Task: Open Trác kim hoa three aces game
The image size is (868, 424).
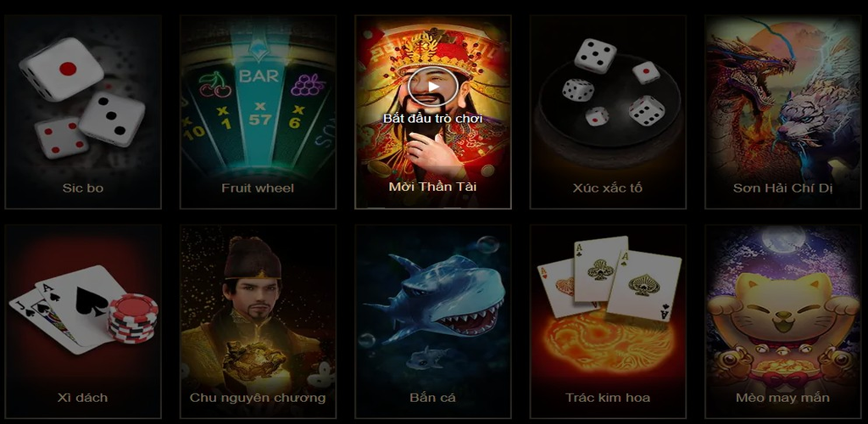Action: pyautogui.click(x=608, y=321)
